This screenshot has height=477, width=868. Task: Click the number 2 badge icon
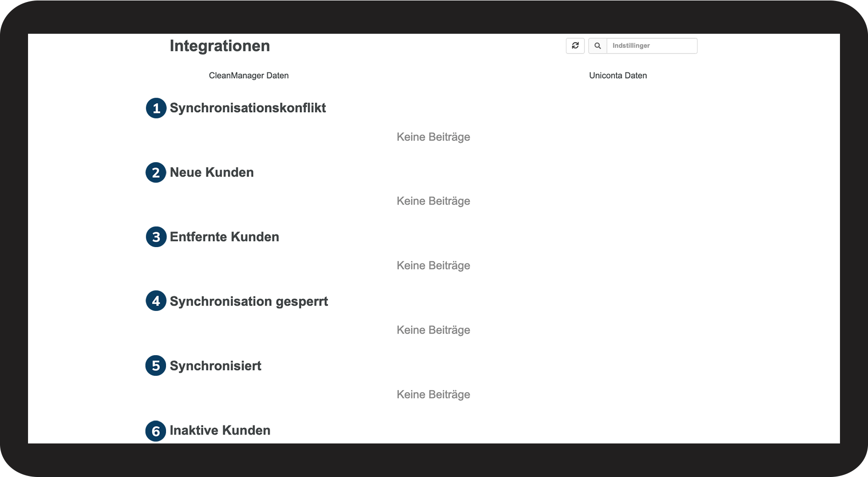tap(156, 172)
